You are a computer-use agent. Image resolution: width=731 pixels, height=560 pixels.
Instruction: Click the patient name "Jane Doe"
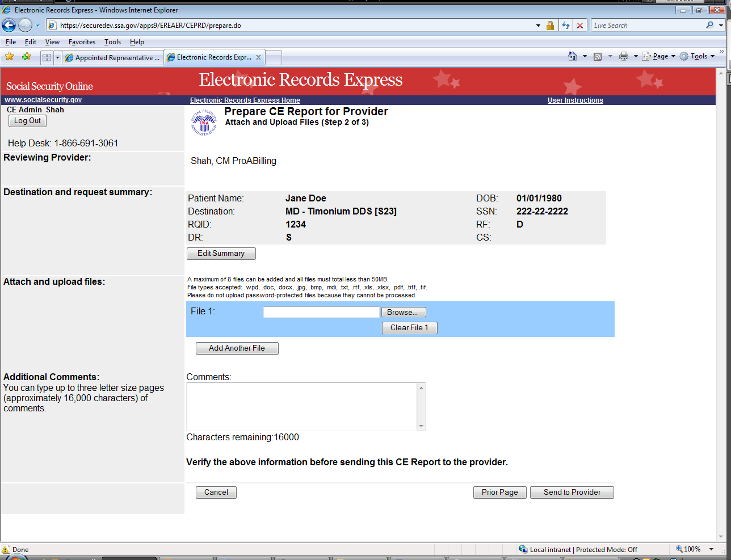pyautogui.click(x=306, y=199)
